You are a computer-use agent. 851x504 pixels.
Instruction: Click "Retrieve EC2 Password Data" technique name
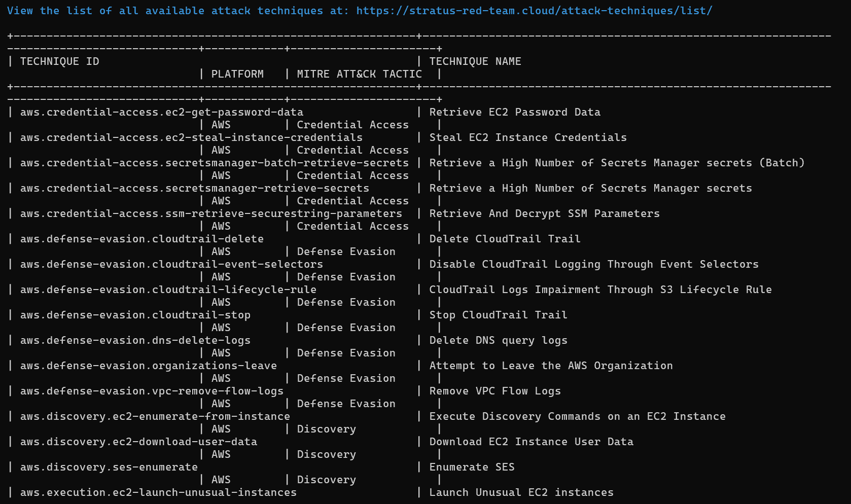(515, 112)
